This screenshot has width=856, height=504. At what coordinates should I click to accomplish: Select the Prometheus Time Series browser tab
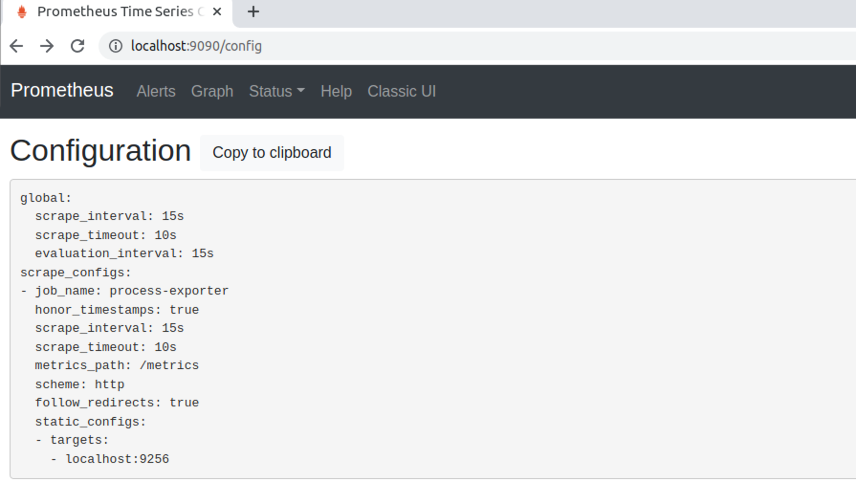pyautogui.click(x=118, y=12)
